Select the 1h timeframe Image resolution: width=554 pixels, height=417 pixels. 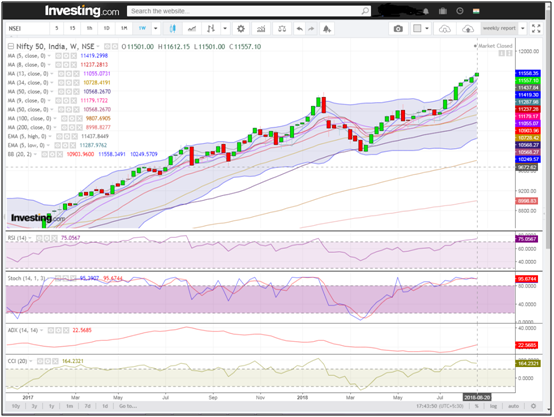pyautogui.click(x=89, y=28)
